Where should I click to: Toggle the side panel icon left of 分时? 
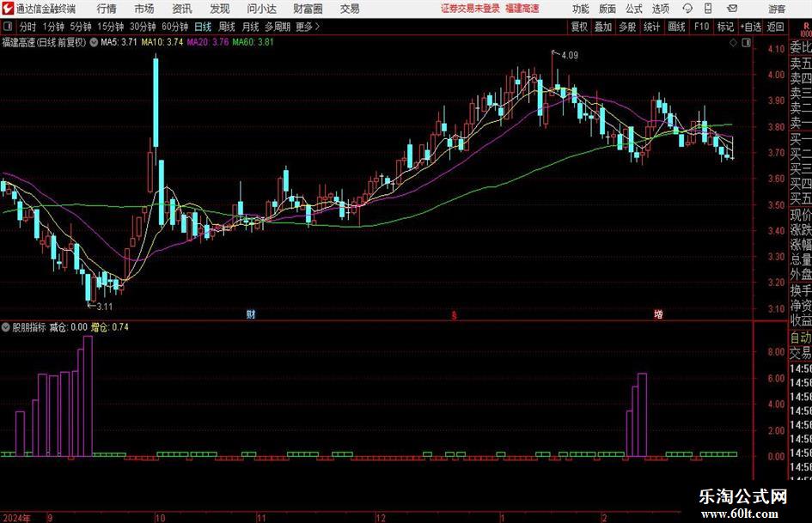tap(8, 27)
